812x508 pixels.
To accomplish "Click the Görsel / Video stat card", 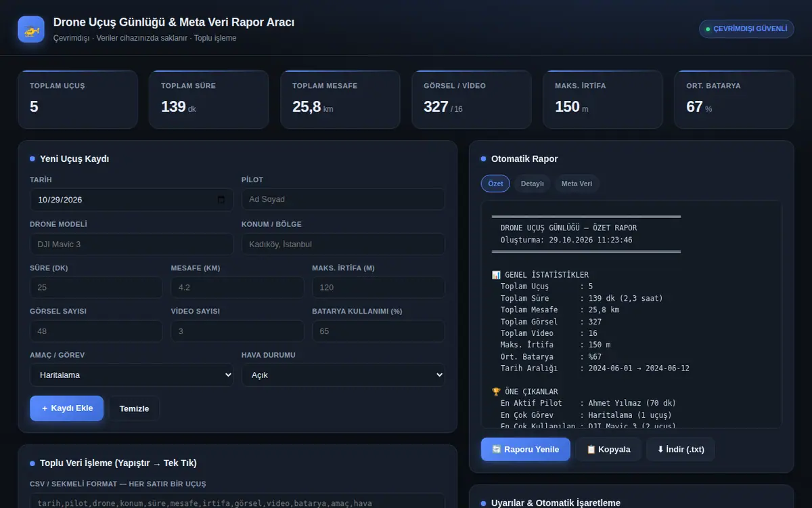I will click(472, 100).
